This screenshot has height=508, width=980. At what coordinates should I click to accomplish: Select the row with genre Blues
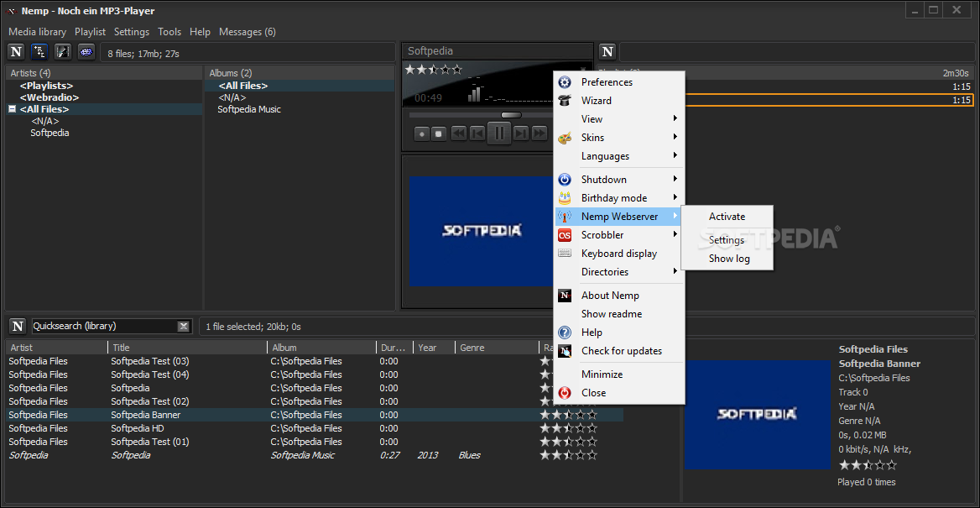coord(315,455)
